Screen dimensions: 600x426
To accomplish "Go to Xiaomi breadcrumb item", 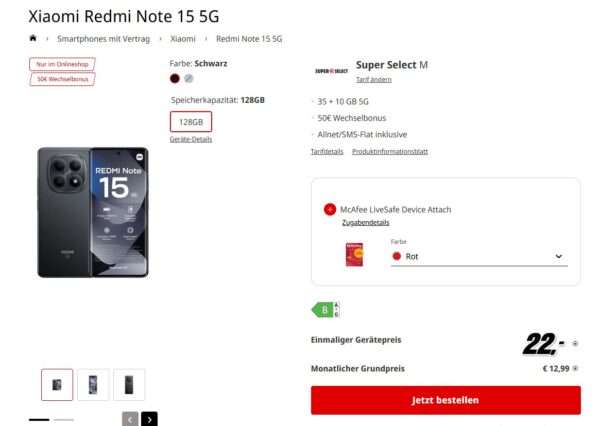I will click(x=183, y=39).
